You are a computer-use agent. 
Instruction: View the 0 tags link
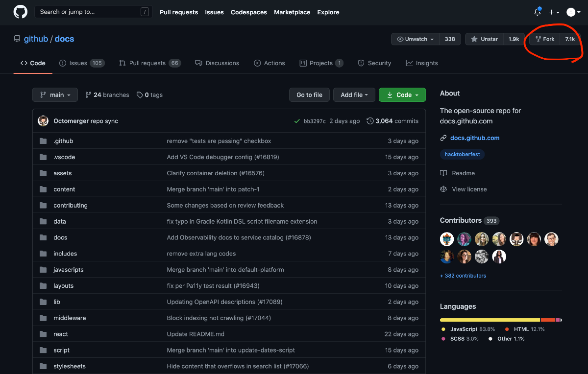pyautogui.click(x=150, y=95)
